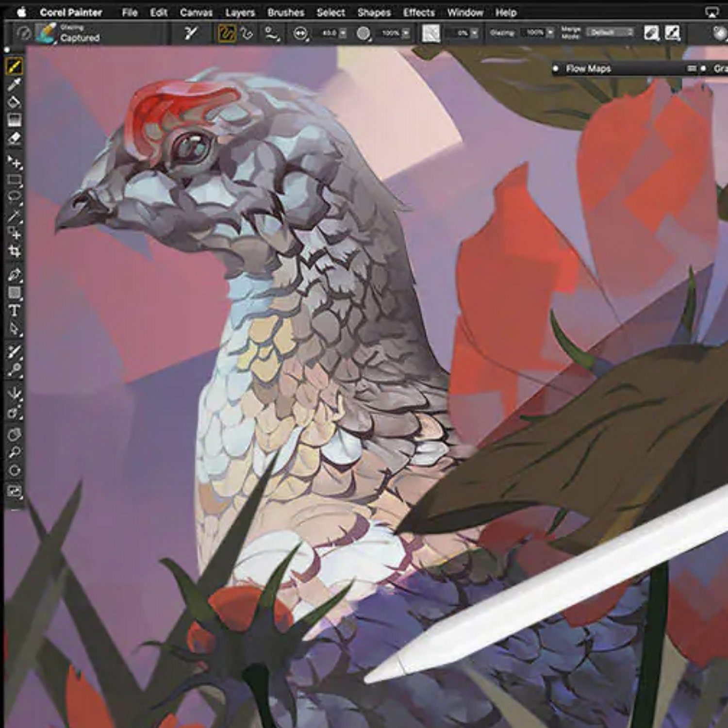The width and height of the screenshot is (728, 728).
Task: Select the Dropper tool
Action: [14, 84]
